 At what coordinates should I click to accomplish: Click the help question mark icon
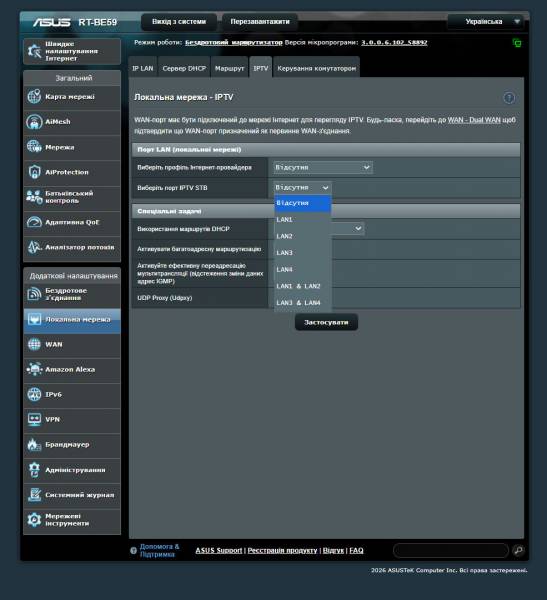[509, 98]
